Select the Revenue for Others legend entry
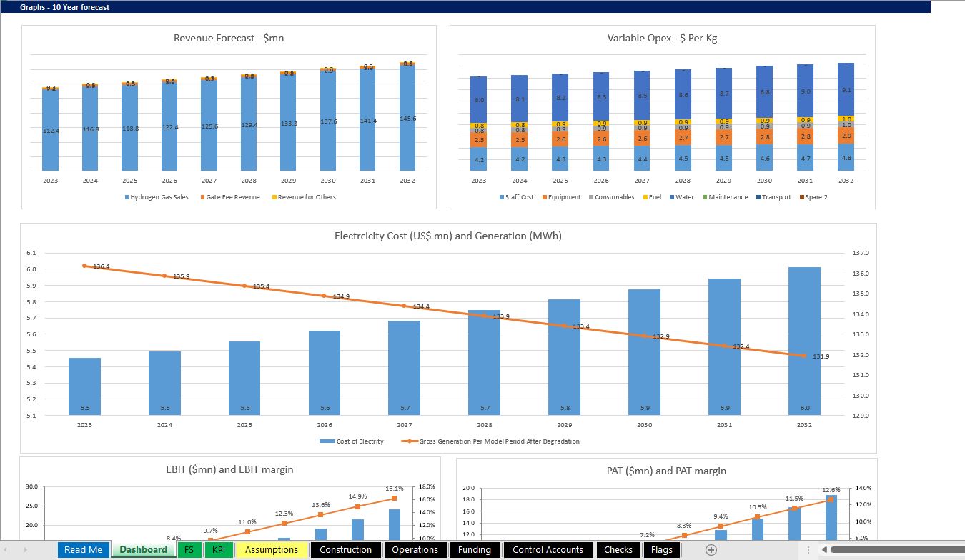This screenshot has width=965, height=560. tap(304, 197)
